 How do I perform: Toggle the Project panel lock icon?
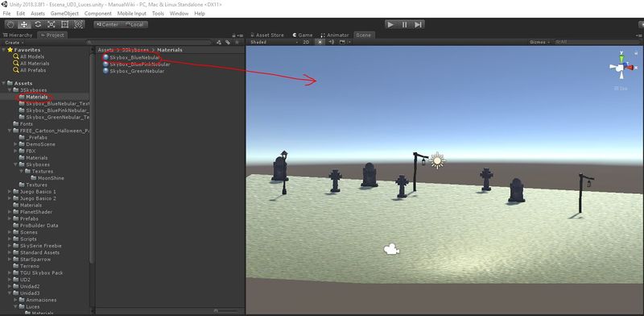[x=233, y=35]
